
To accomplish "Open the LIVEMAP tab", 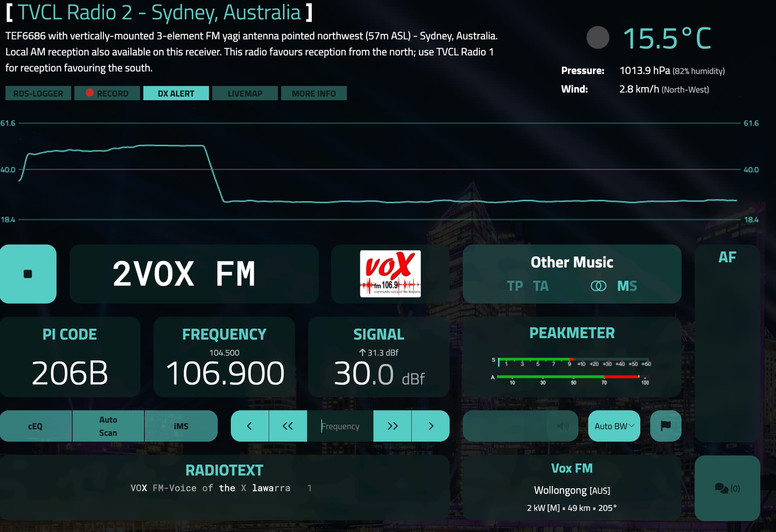I will [x=245, y=93].
